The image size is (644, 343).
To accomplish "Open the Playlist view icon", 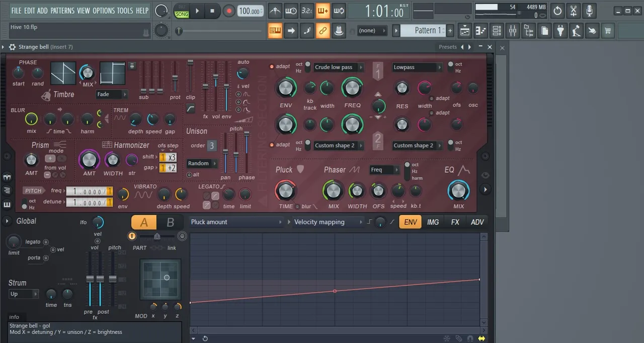I will [464, 31].
